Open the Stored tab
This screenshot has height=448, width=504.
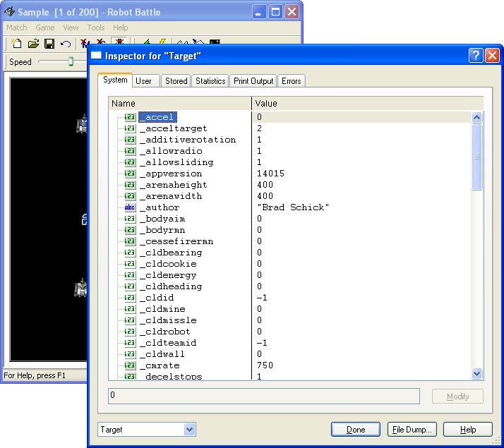click(x=176, y=81)
